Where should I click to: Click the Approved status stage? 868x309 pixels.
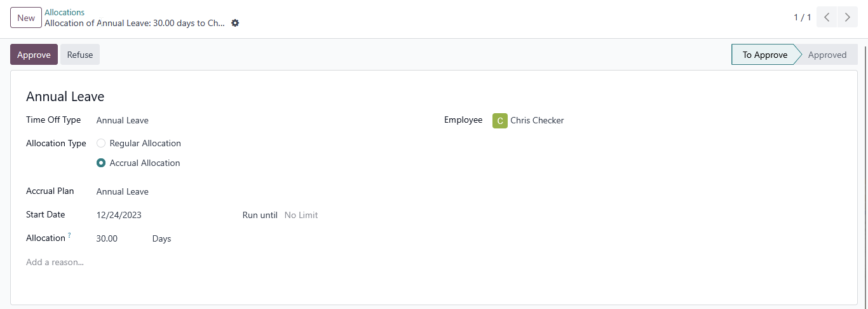(827, 55)
